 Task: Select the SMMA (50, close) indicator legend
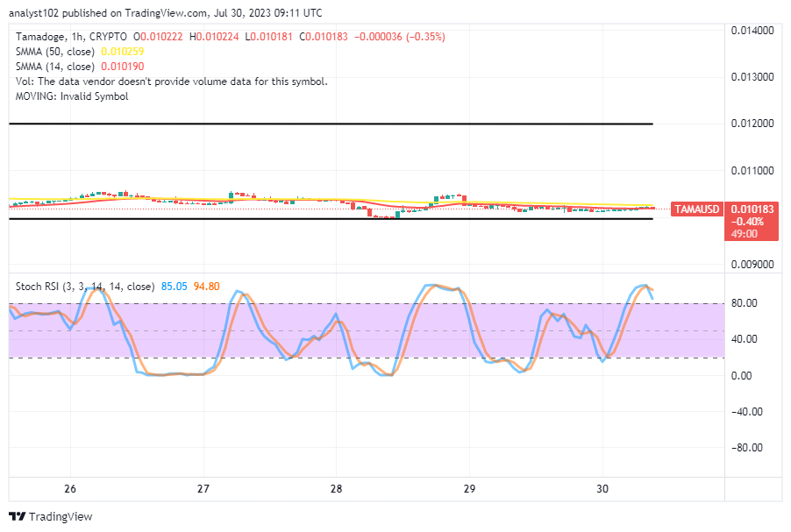pos(55,52)
